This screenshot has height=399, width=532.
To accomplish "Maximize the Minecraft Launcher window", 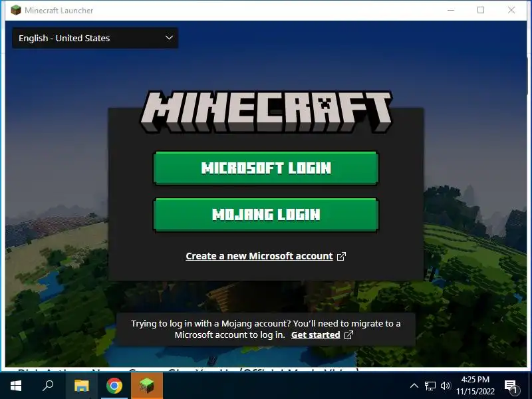I will [481, 10].
